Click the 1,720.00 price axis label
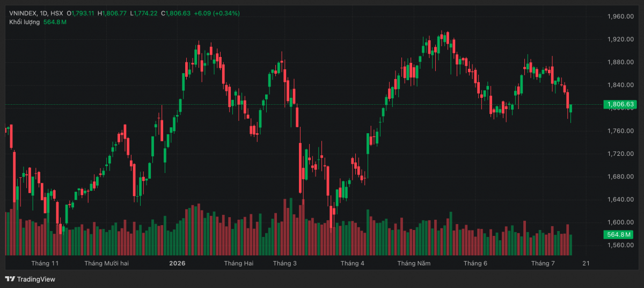Screen dimensions: 644x288 point(620,154)
